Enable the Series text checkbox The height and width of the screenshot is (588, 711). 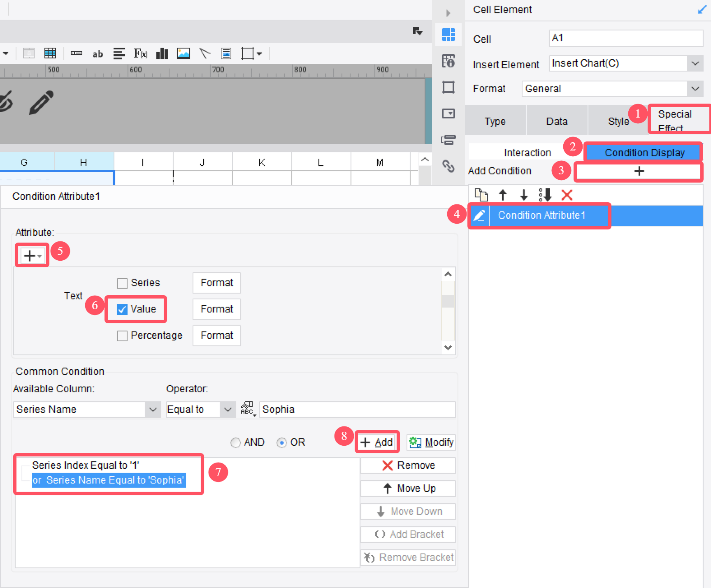[122, 283]
